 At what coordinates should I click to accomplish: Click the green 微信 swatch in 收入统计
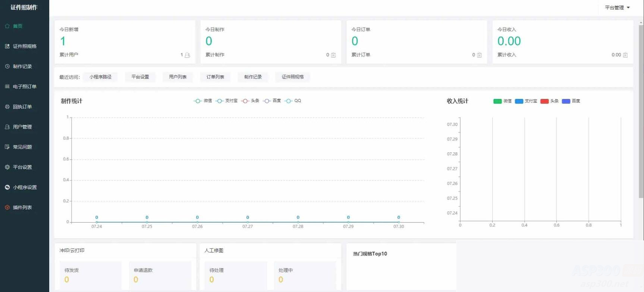497,101
